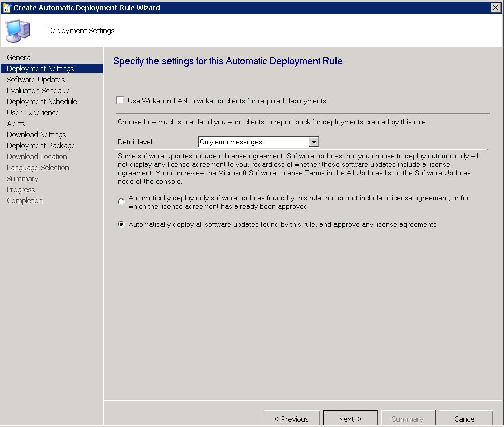Click the Summary button at the bottom
Viewport: 504px width, 427px height.
click(408, 418)
